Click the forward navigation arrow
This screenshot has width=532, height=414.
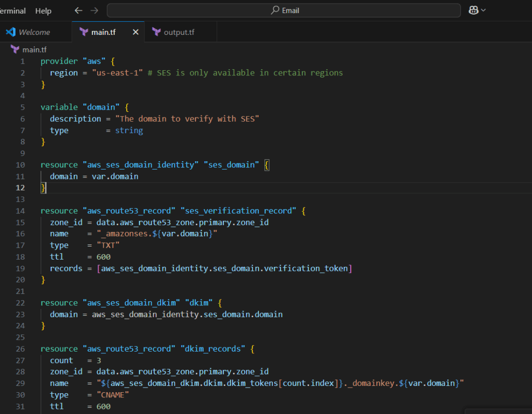pos(94,10)
